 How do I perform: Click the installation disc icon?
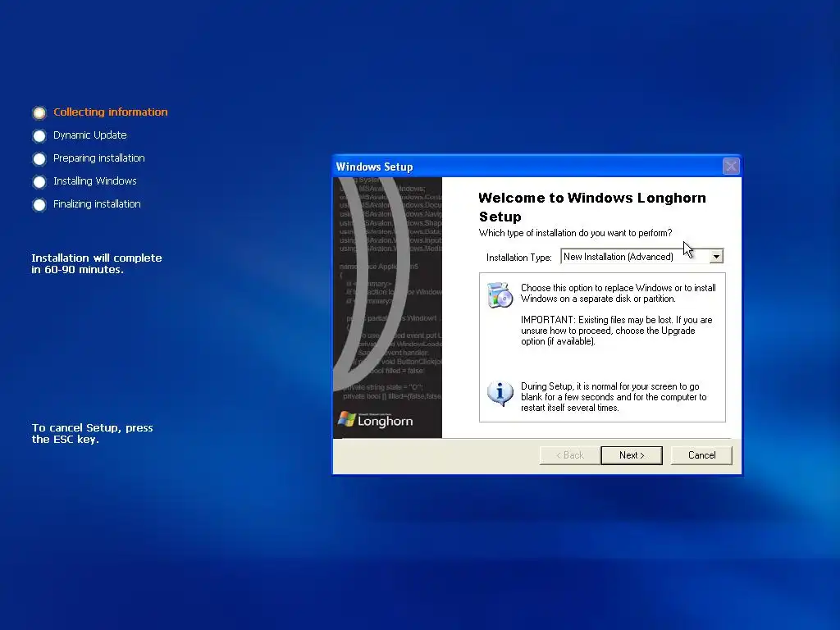coord(500,294)
